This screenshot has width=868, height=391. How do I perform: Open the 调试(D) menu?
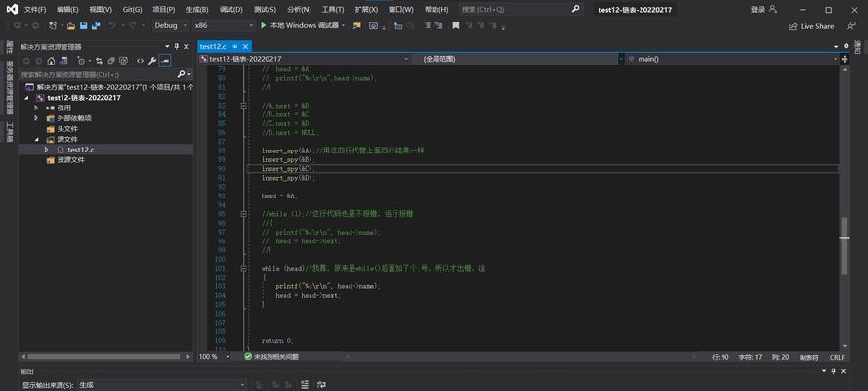[x=230, y=10]
